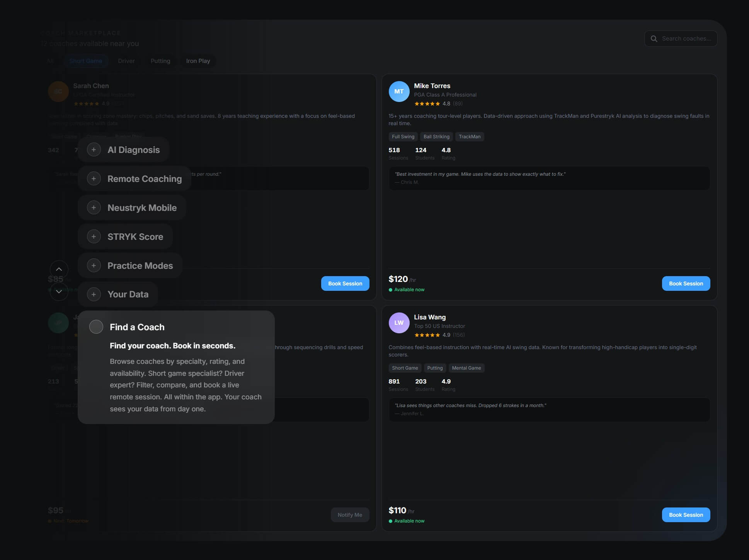The height and width of the screenshot is (560, 749).
Task: Click the Notify Me button
Action: [x=350, y=515]
